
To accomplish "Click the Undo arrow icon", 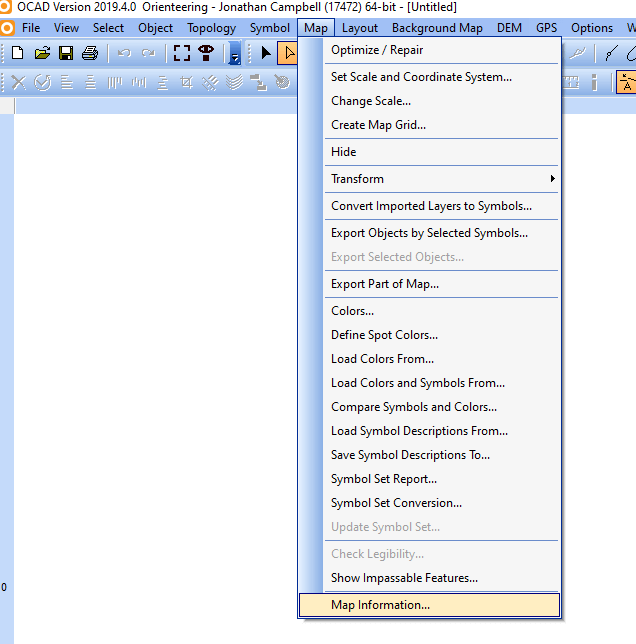I will click(124, 53).
